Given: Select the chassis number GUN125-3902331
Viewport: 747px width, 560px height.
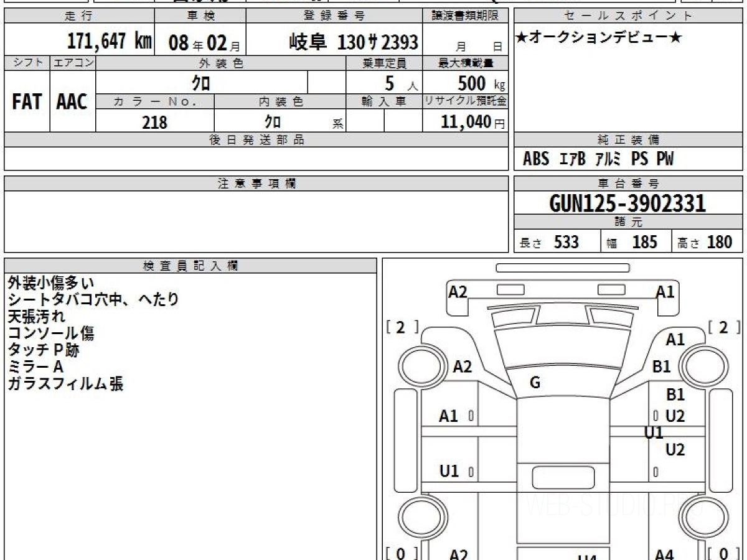Looking at the screenshot, I should [627, 203].
